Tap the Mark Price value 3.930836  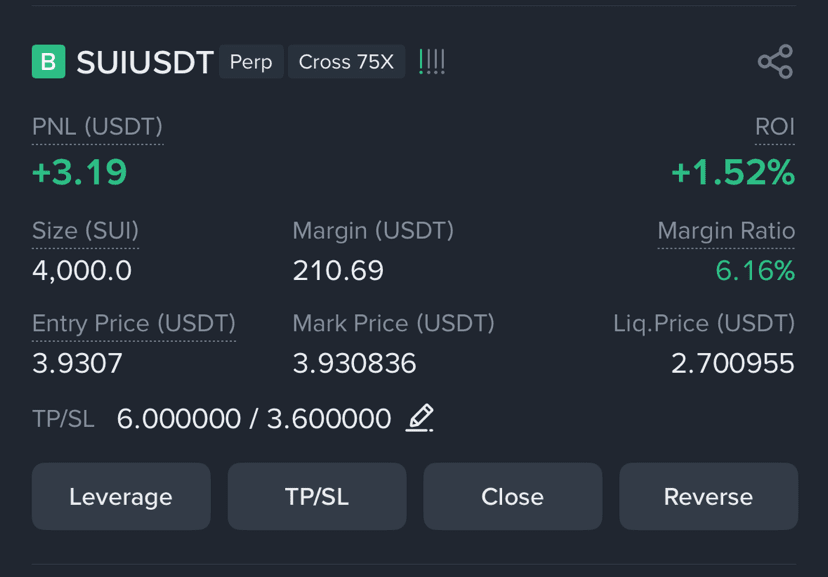pos(354,363)
